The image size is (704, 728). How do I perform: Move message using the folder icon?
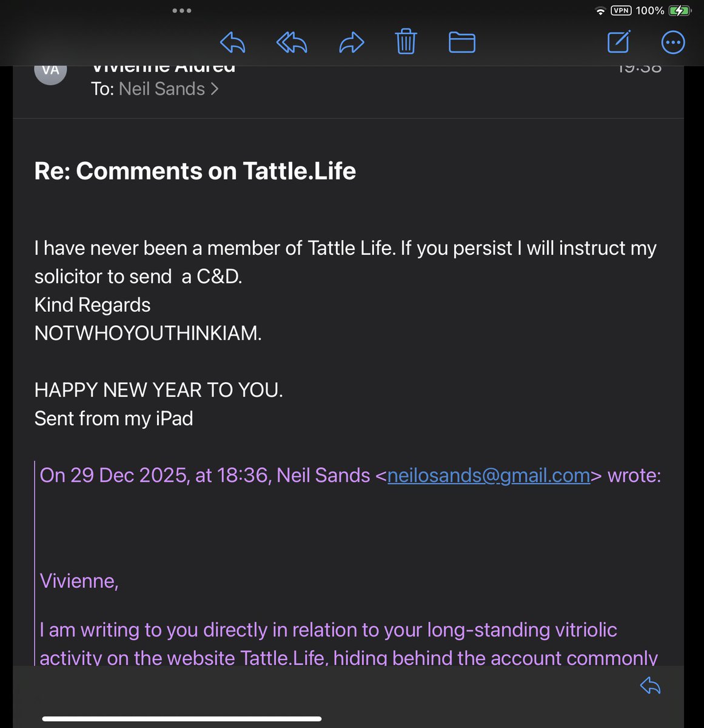(461, 42)
